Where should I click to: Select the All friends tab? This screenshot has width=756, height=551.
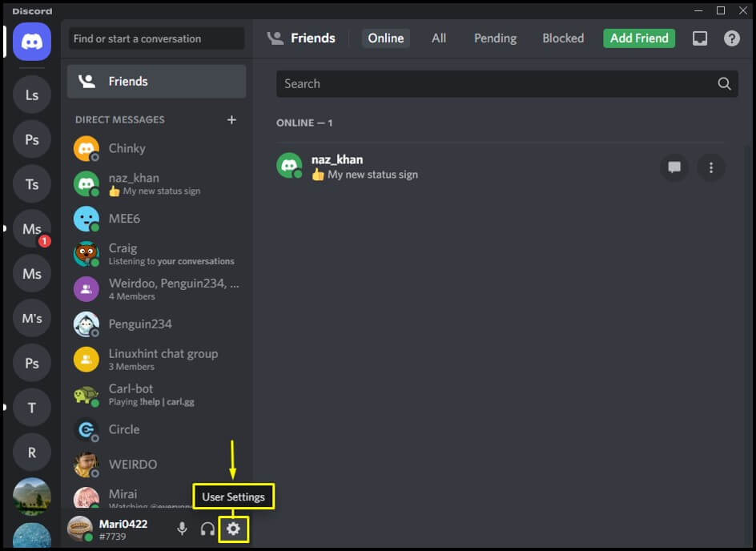point(439,38)
